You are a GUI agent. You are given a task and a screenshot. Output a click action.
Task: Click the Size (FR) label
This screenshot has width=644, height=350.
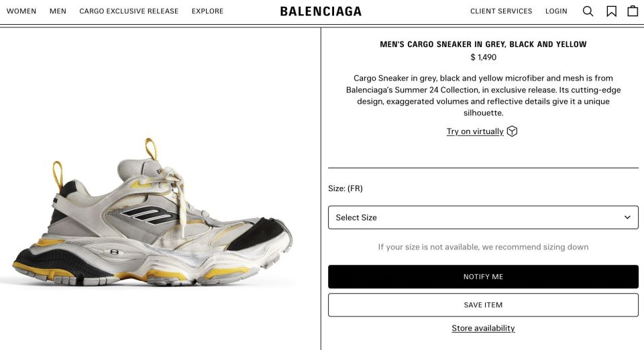(345, 188)
